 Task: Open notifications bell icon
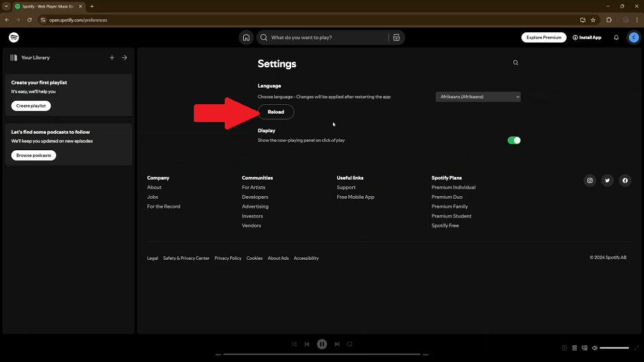pyautogui.click(x=616, y=38)
